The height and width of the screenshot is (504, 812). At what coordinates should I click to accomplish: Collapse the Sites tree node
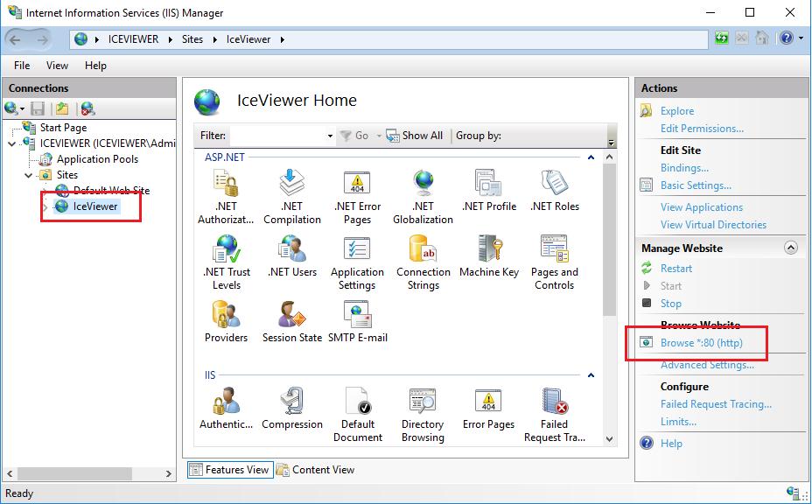coord(29,175)
